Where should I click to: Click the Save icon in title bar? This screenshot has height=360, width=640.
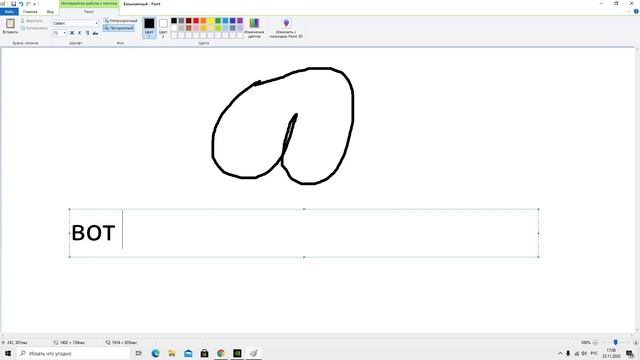point(13,4)
